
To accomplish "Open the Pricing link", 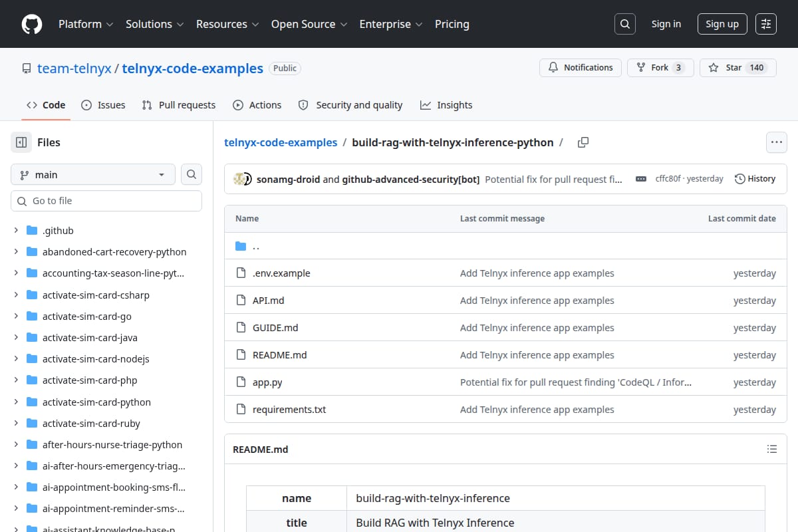I will click(x=452, y=24).
